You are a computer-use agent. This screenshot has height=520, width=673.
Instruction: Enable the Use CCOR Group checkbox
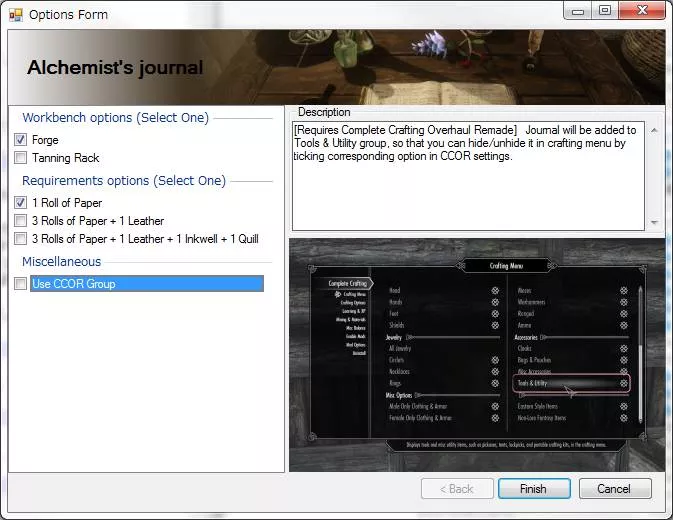(x=20, y=284)
